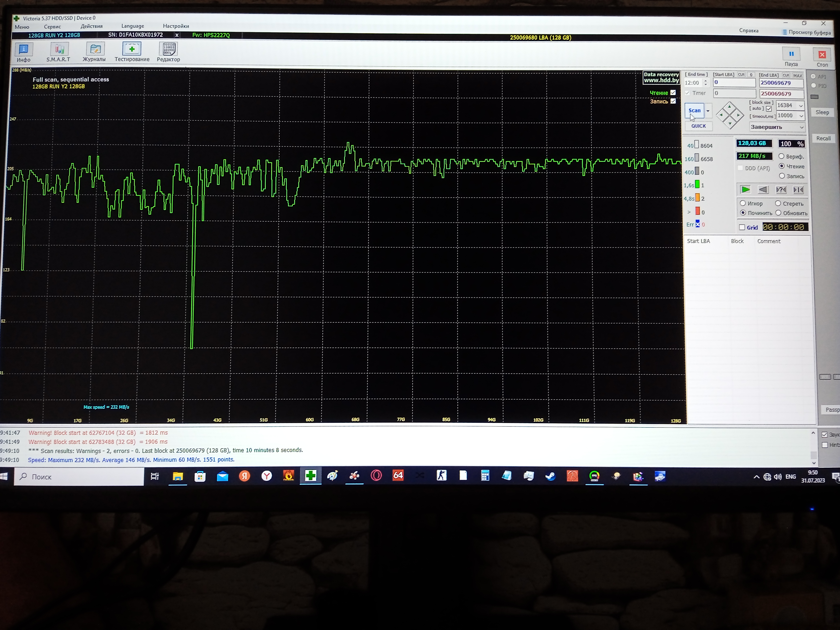This screenshot has width=840, height=630.
Task: Click the End LBA 250069679 input field
Action: (x=781, y=83)
